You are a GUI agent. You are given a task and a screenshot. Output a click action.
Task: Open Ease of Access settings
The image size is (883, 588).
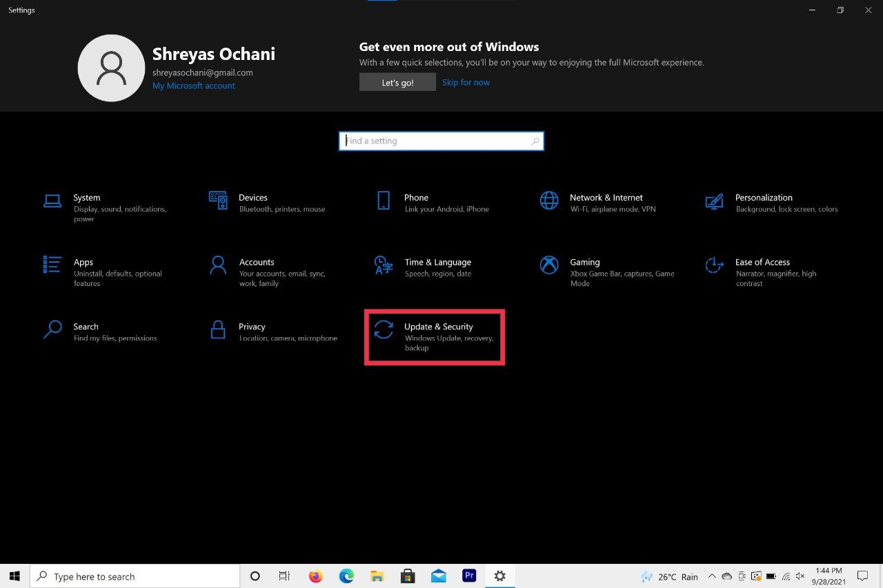(762, 272)
